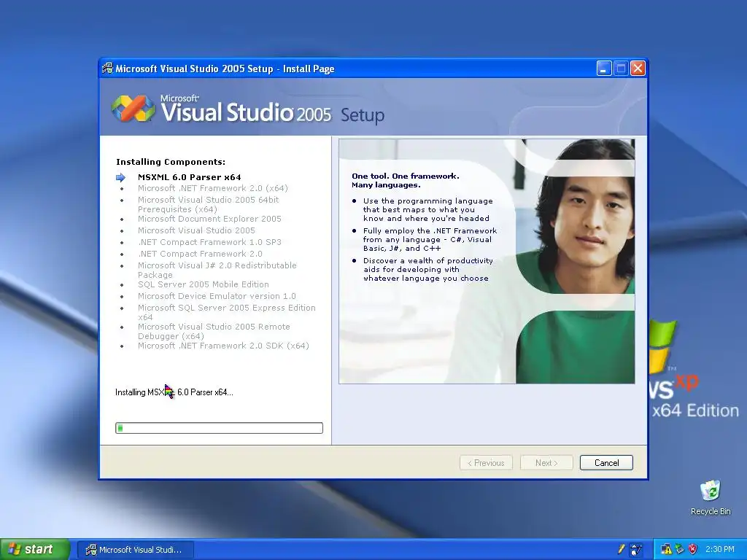747x560 pixels.
Task: Click the Safely Remove Hardware tray icon
Action: pyautogui.click(x=679, y=550)
